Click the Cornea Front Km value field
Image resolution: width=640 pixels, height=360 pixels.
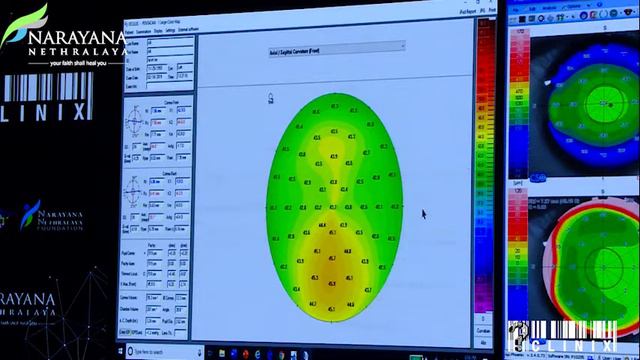click(183, 133)
